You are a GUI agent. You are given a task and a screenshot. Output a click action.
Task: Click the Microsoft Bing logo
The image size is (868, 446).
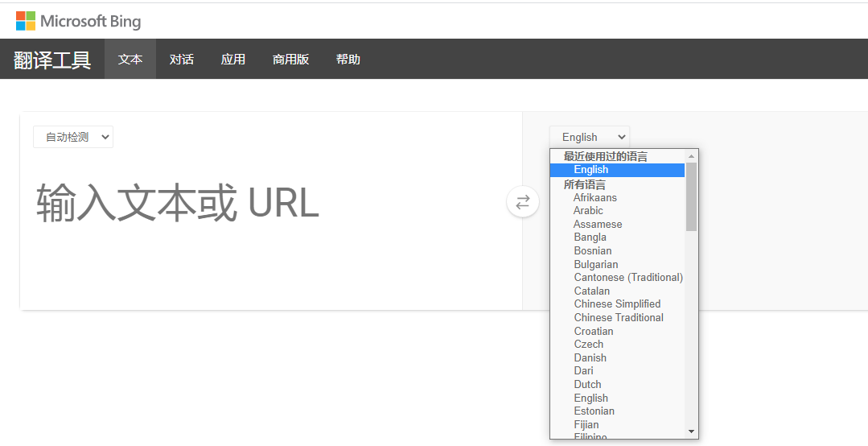tap(78, 21)
